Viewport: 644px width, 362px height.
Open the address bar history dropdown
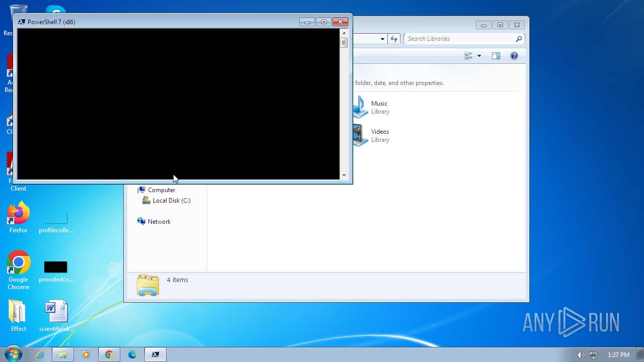click(382, 39)
